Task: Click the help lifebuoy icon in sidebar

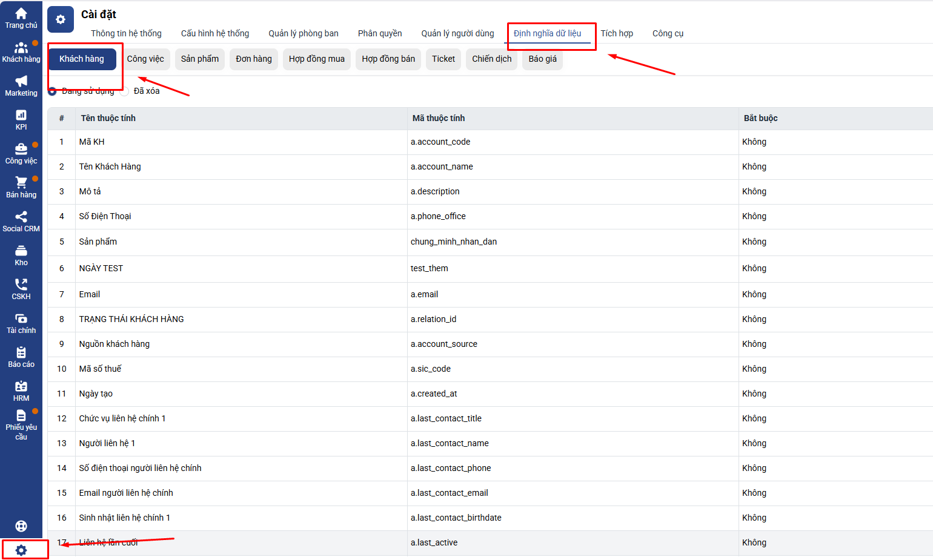Action: click(21, 526)
